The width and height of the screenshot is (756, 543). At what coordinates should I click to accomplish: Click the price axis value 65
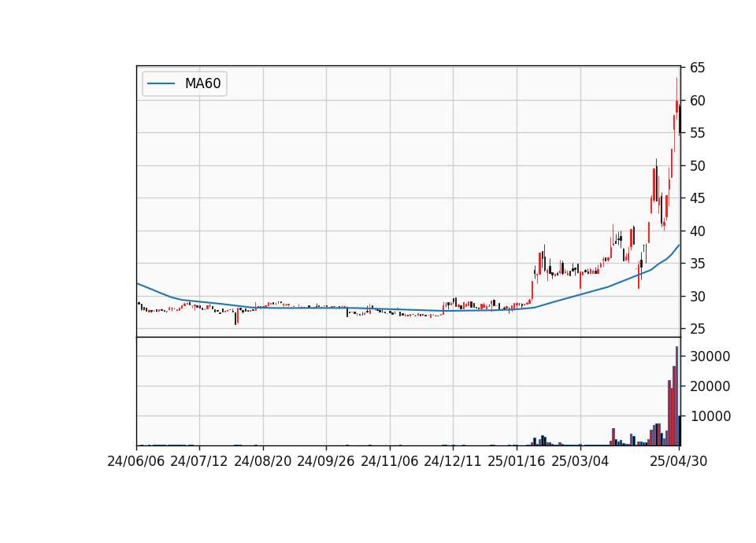click(x=697, y=68)
